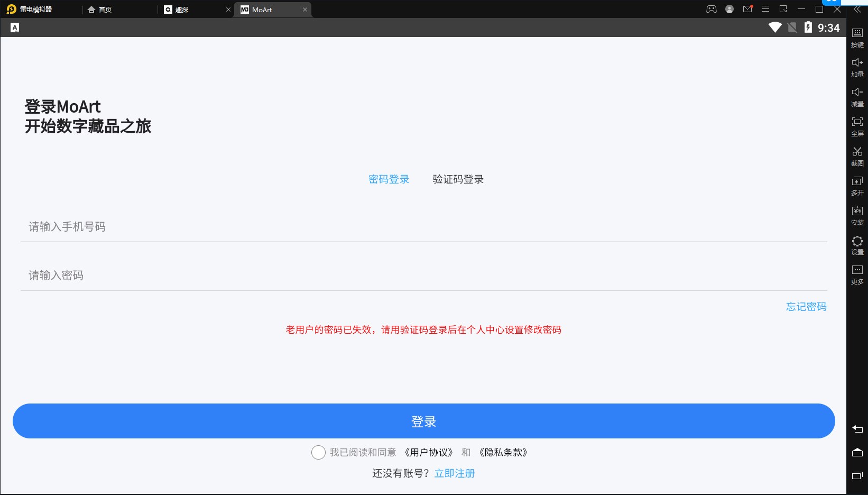Open the 按键 keyboard mapping tool
Viewport: 868px width, 495px height.
857,37
